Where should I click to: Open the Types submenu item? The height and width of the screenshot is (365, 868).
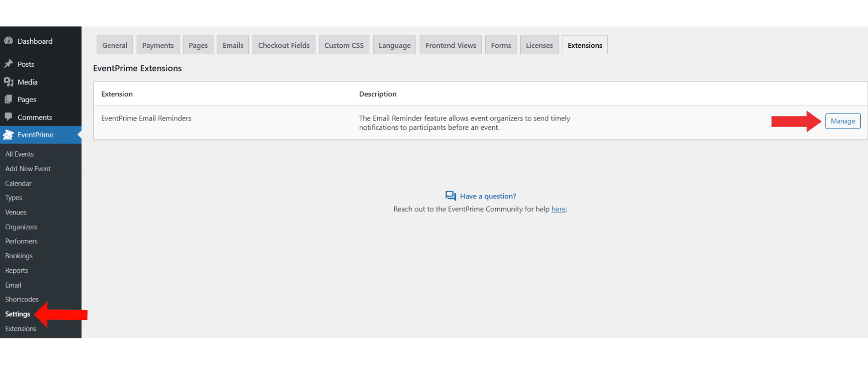[x=14, y=198]
